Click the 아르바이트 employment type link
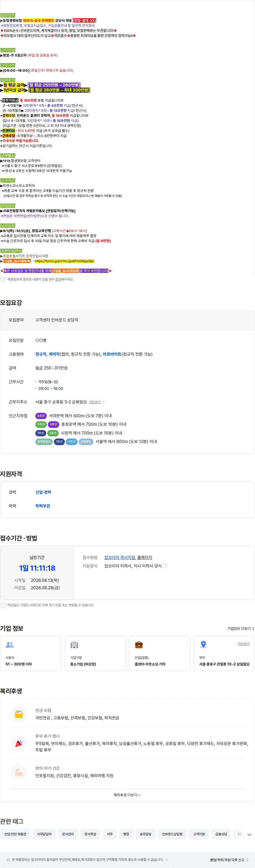Image resolution: width=255 pixels, height=868 pixels. 112,354
